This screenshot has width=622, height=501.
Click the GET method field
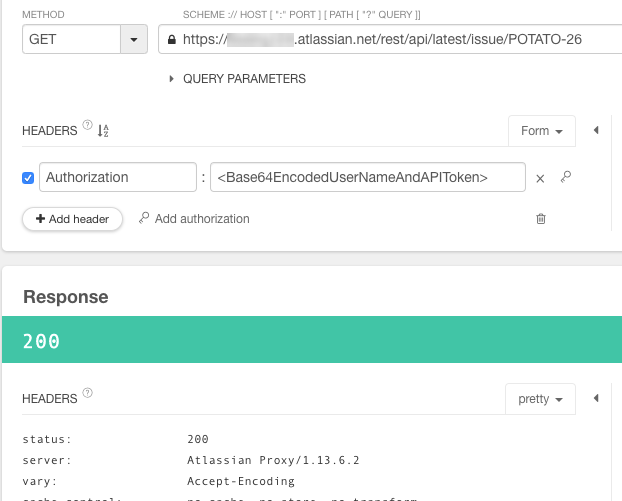[x=71, y=39]
